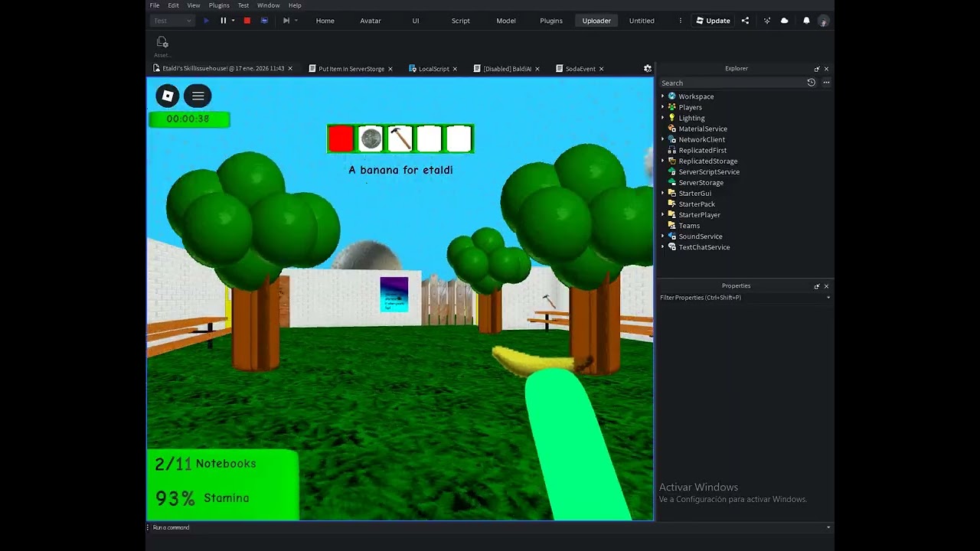Click the cloud icon in the top bar

click(x=785, y=21)
